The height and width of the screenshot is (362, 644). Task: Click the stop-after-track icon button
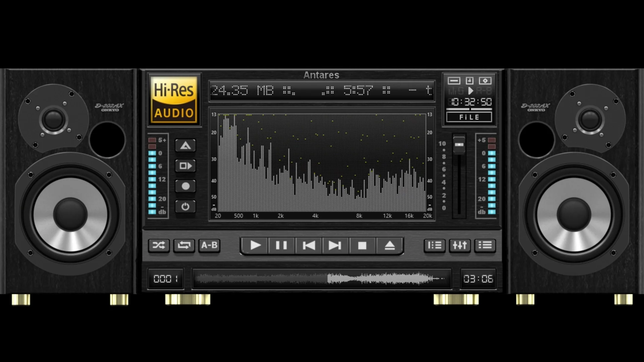click(185, 166)
